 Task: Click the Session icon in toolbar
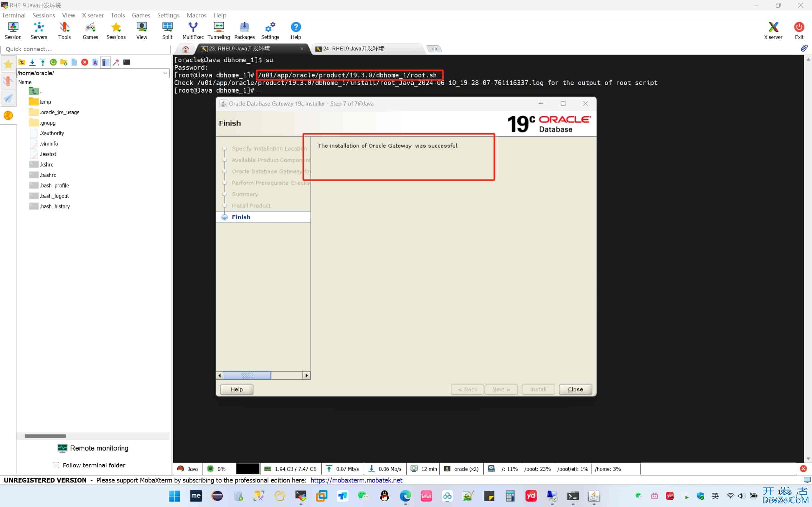coord(13,30)
